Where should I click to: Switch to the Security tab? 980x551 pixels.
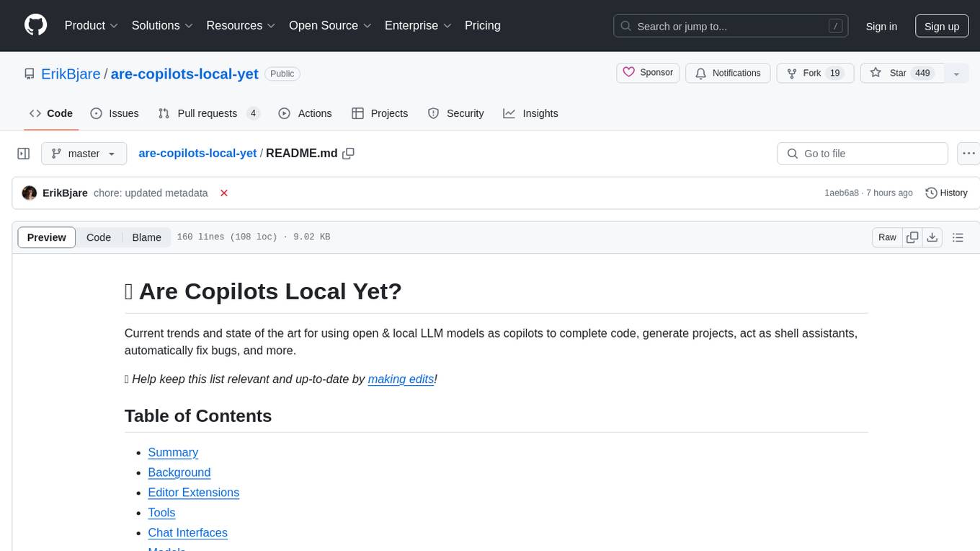tap(455, 113)
